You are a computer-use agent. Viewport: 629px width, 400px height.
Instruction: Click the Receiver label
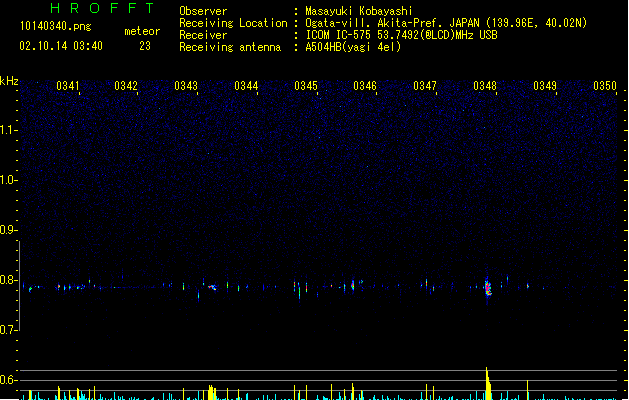[x=203, y=35]
